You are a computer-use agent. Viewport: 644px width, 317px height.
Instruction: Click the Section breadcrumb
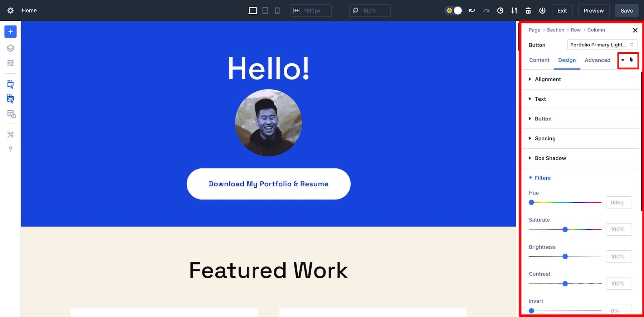[x=555, y=30]
